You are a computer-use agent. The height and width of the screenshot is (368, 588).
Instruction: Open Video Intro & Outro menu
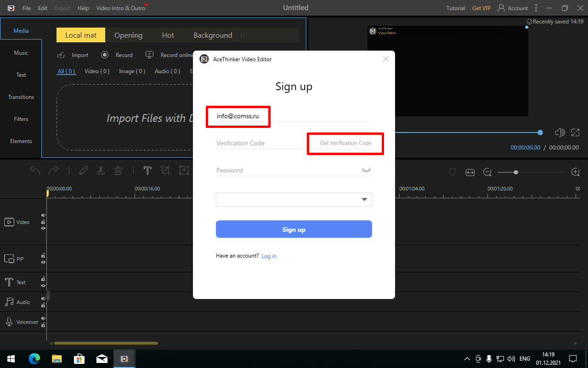click(x=121, y=8)
